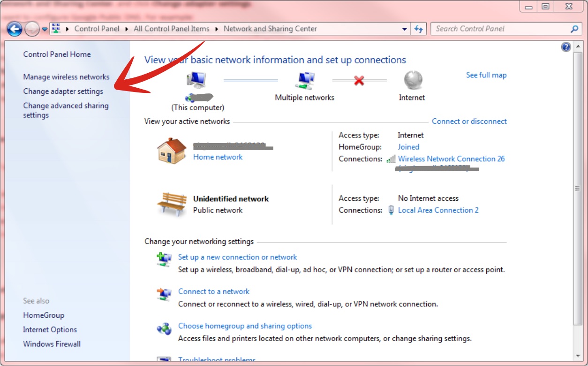This screenshot has height=366, width=588.
Task: Minimize the Network and Sharing Center window
Action: (x=529, y=7)
